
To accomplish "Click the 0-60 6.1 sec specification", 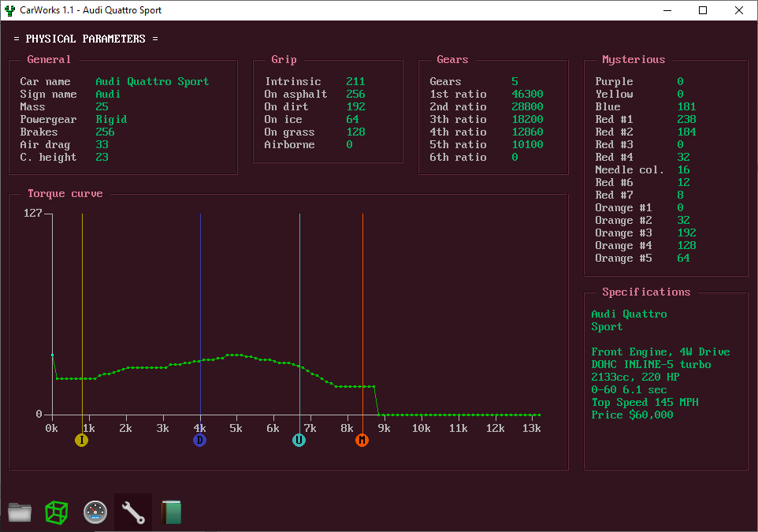I will (629, 390).
